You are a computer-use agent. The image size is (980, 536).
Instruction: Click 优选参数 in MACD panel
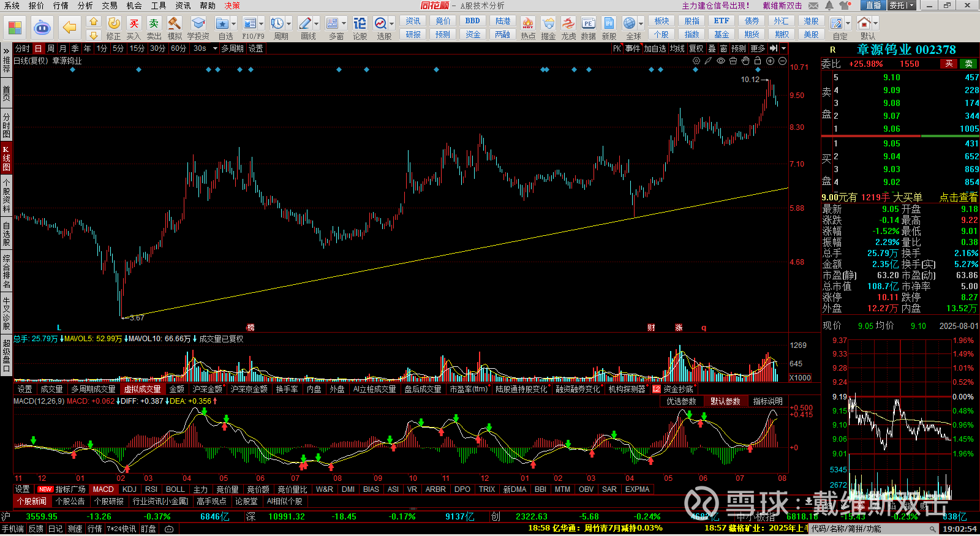coord(681,401)
